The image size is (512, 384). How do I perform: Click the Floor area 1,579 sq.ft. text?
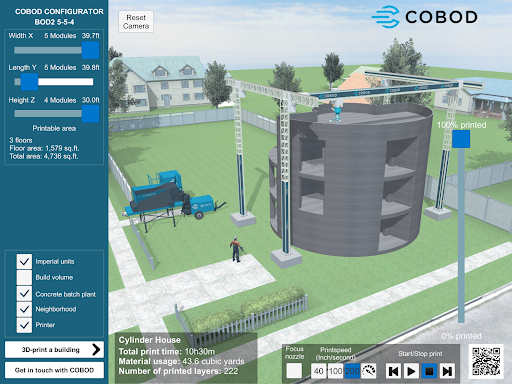(44, 148)
